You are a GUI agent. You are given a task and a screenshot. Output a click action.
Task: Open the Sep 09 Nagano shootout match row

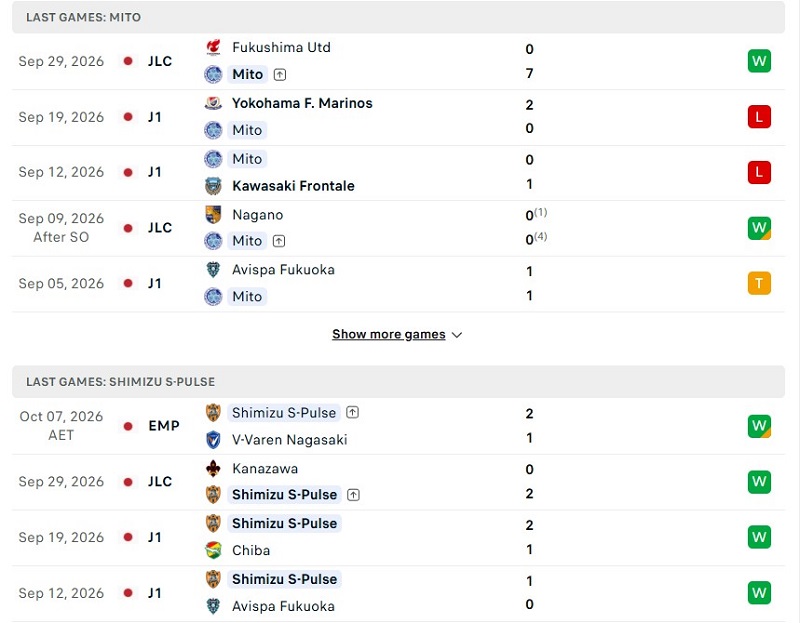[398, 228]
